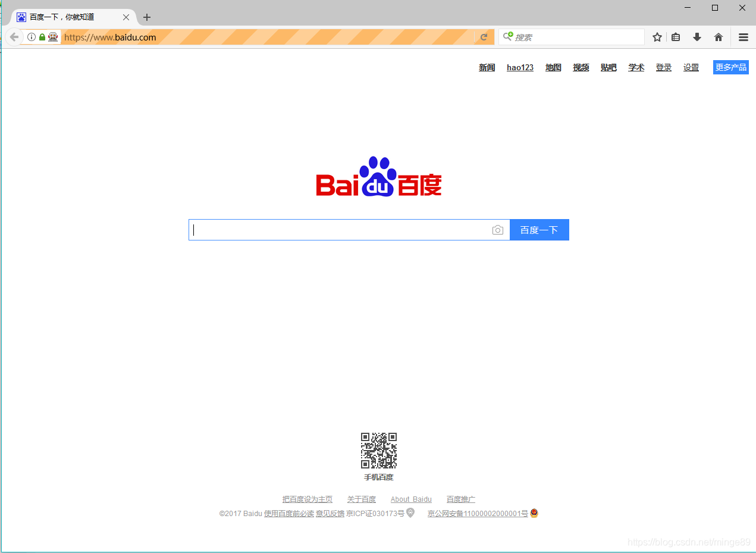Open 京公网安备11000002000001号 link
This screenshot has width=756, height=553.
478,514
